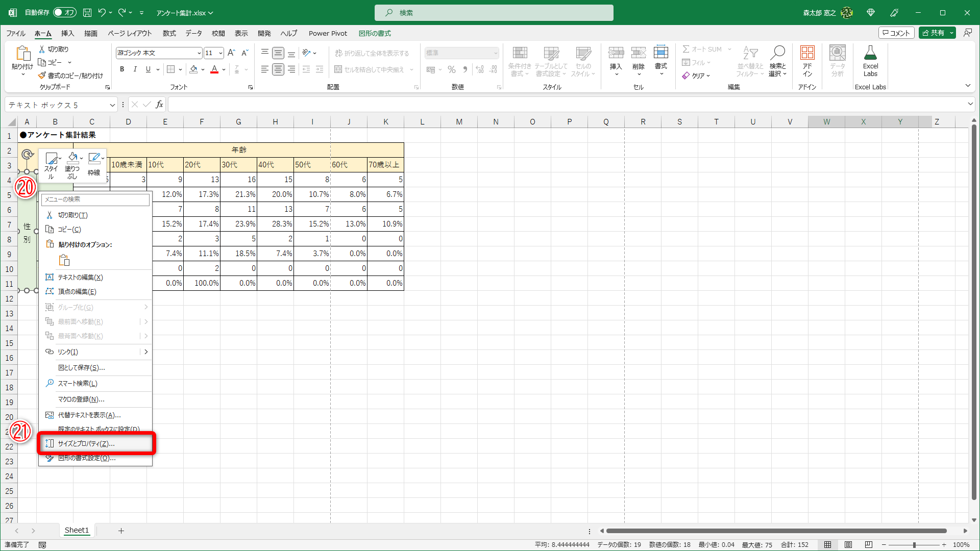980x551 pixels.
Task: Click the italic formatting icon
Action: (x=135, y=69)
